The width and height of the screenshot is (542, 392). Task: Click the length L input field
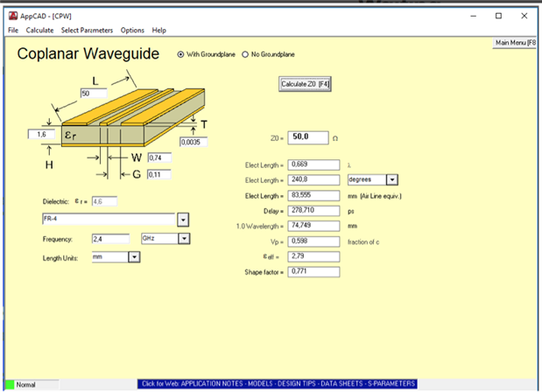[x=94, y=94]
